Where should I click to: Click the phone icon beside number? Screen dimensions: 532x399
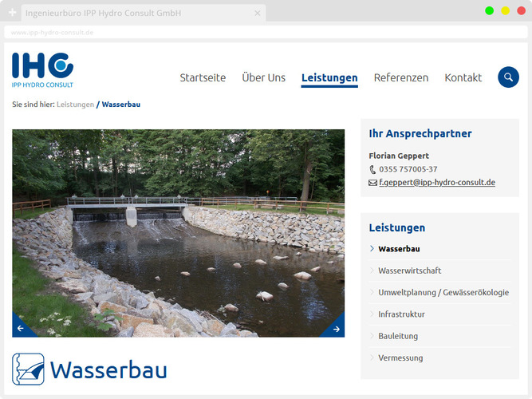click(372, 169)
